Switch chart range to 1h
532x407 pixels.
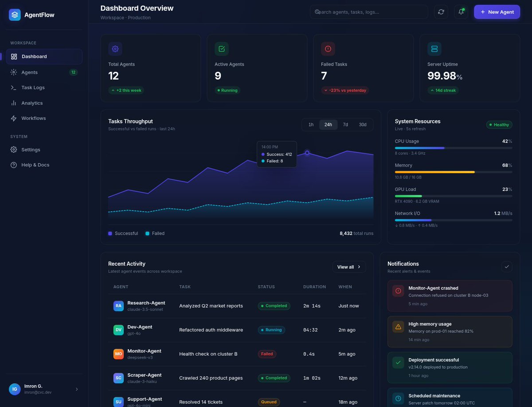[x=311, y=125]
